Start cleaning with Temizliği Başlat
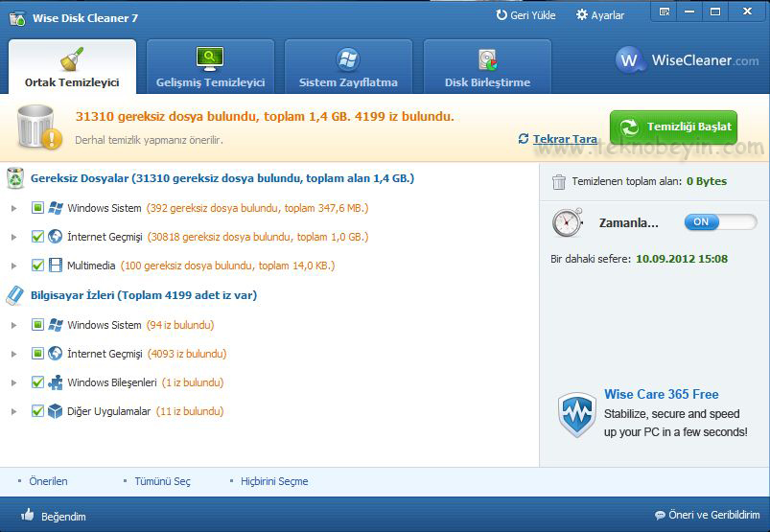Image resolution: width=770 pixels, height=532 pixels. (673, 127)
